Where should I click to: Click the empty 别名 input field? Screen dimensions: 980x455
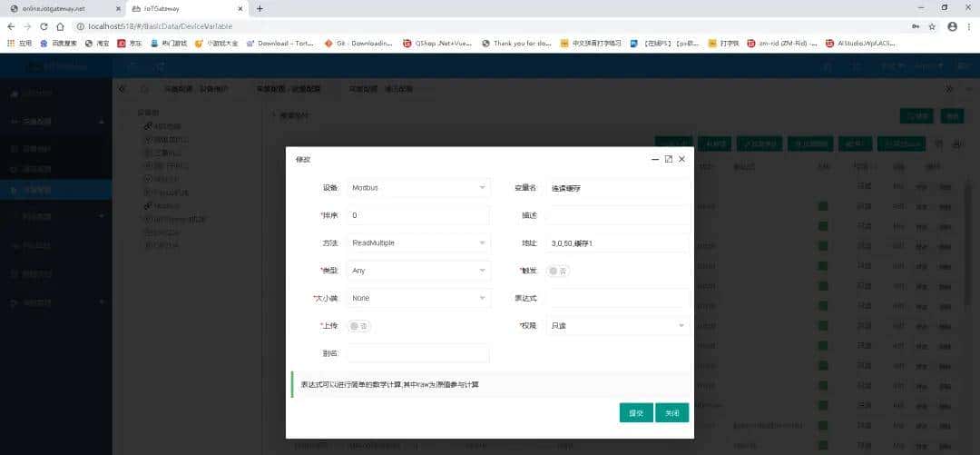(x=418, y=353)
